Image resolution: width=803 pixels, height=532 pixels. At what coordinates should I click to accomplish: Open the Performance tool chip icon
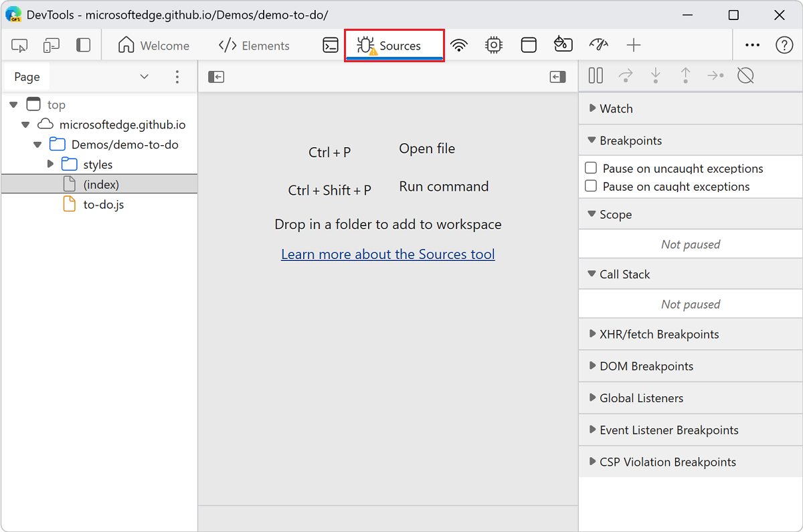coord(494,46)
